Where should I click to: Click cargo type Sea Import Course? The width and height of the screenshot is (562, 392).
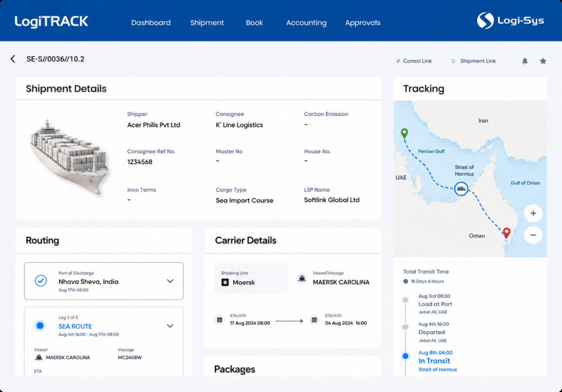244,200
